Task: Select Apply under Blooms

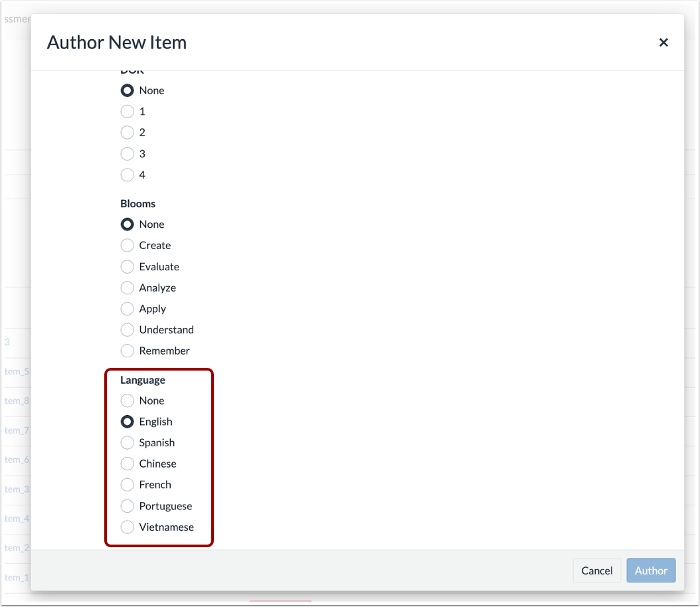Action: click(x=127, y=309)
